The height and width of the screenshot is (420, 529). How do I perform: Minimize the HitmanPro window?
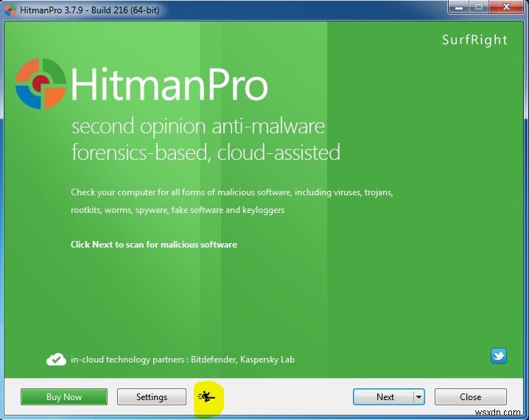(459, 7)
